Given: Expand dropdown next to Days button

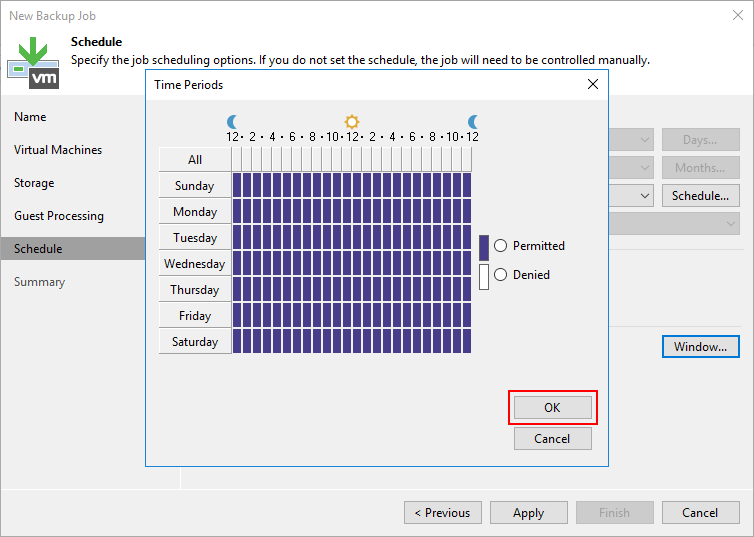Looking at the screenshot, I should click(644, 141).
